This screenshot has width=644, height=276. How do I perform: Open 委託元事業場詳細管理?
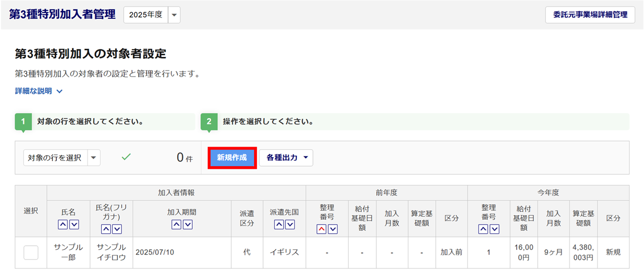tap(590, 15)
